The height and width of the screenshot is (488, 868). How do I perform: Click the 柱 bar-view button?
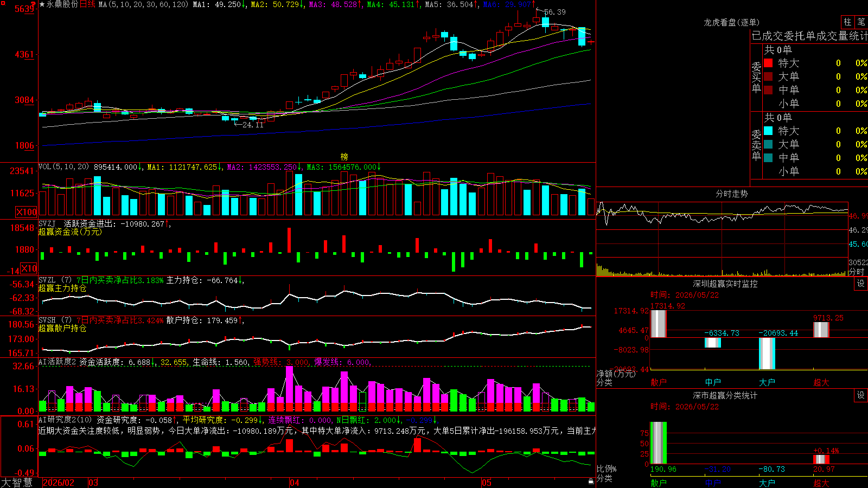click(x=847, y=22)
